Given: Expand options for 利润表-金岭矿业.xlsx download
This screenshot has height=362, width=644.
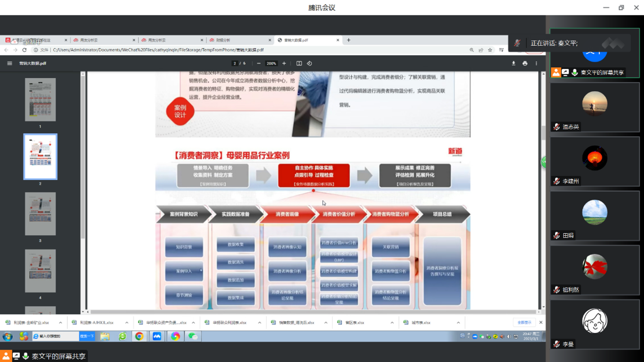Looking at the screenshot, I should click(x=60, y=322).
